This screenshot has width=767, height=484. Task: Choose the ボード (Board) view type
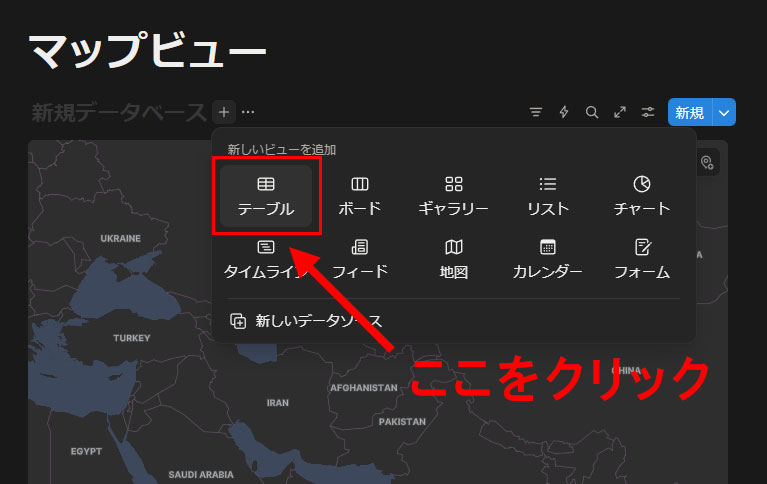[x=360, y=195]
